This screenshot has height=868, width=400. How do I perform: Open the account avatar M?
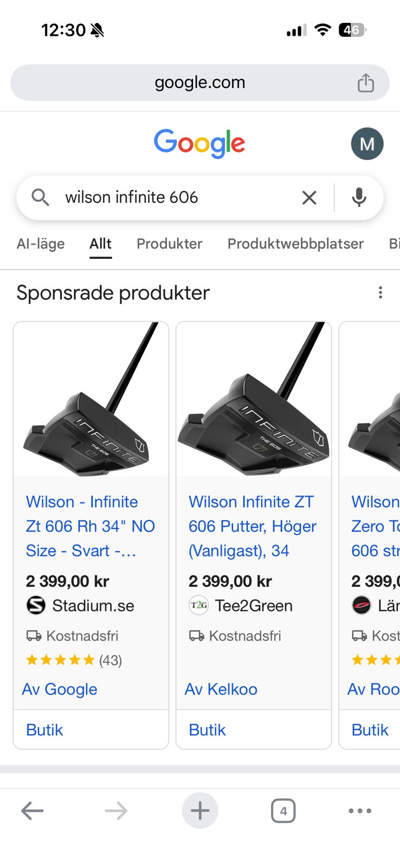(x=367, y=144)
